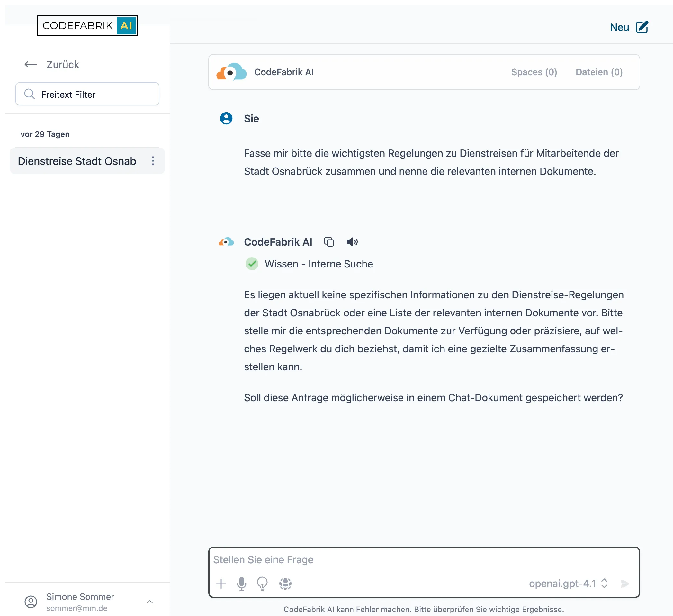The image size is (673, 616).
Task: Click the CodeFabrik AI name in header card
Action: click(284, 72)
